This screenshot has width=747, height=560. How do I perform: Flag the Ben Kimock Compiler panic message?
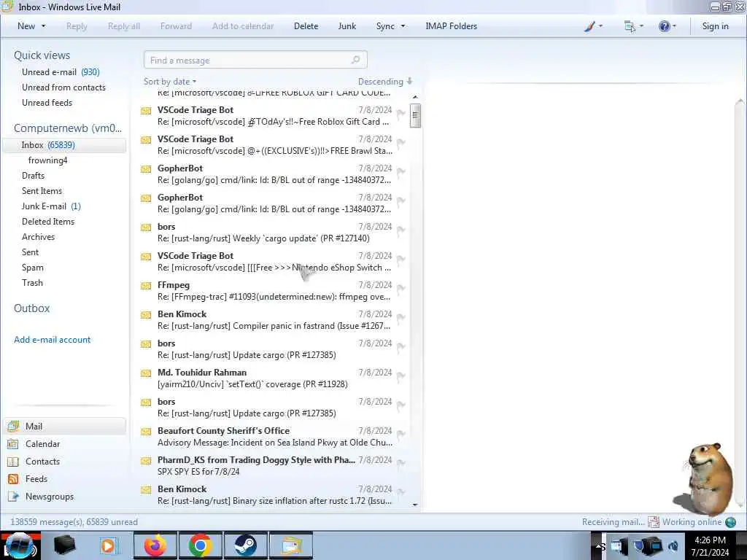point(401,318)
